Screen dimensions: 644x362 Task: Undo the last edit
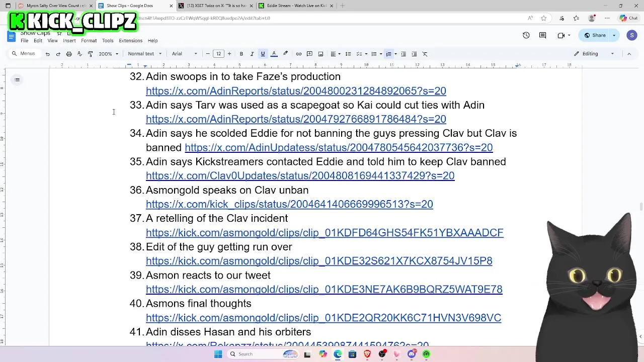point(47,54)
